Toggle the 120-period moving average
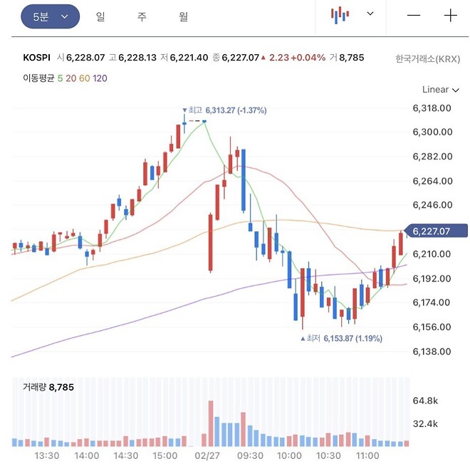 click(100, 78)
